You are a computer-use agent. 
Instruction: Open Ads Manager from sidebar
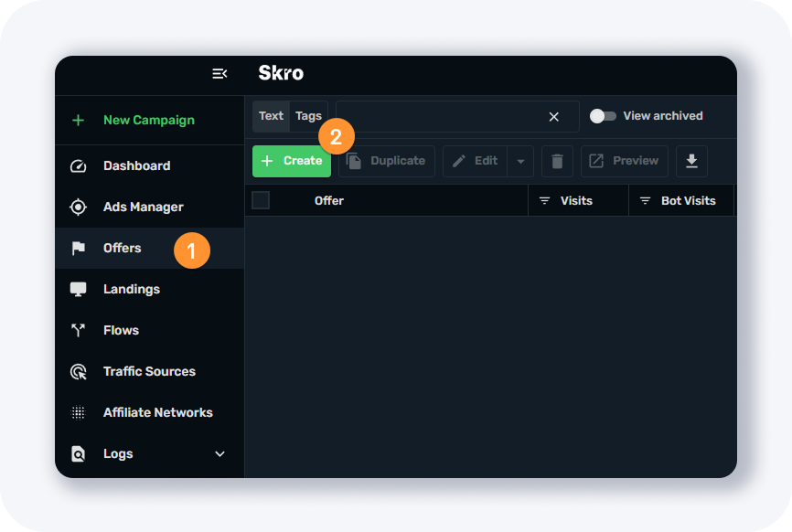point(143,207)
